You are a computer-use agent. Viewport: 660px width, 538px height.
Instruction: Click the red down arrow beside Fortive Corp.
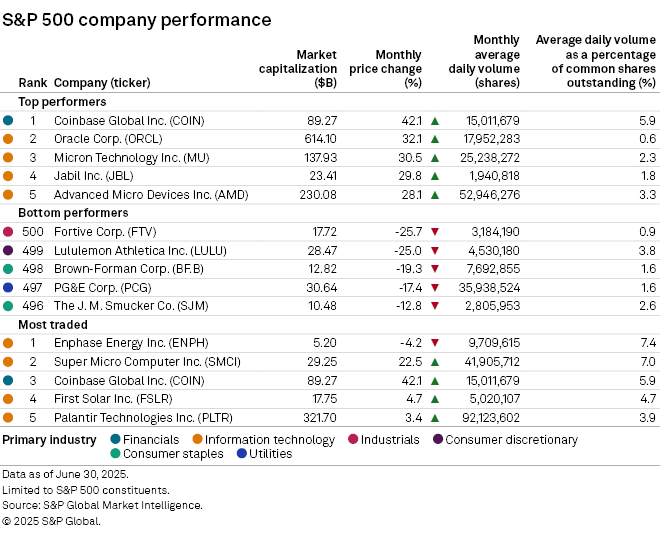(x=435, y=231)
